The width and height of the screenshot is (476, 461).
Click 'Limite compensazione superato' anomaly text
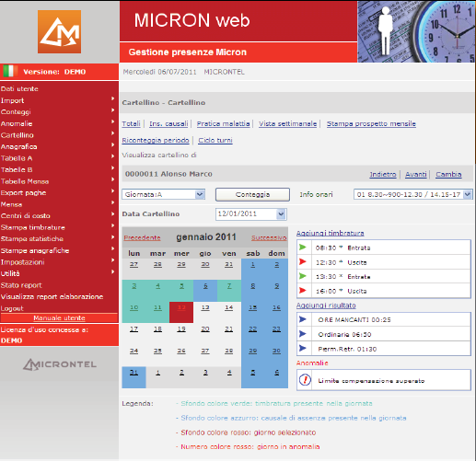(371, 381)
